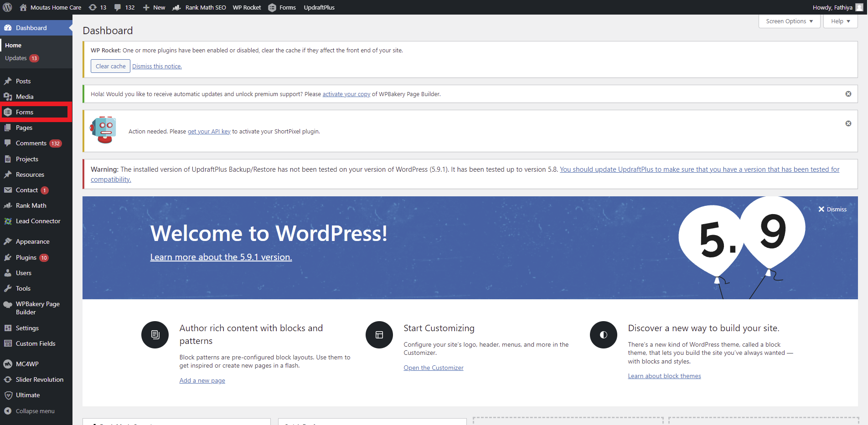Expand the Screen Options panel
This screenshot has width=868, height=425.
(x=789, y=21)
